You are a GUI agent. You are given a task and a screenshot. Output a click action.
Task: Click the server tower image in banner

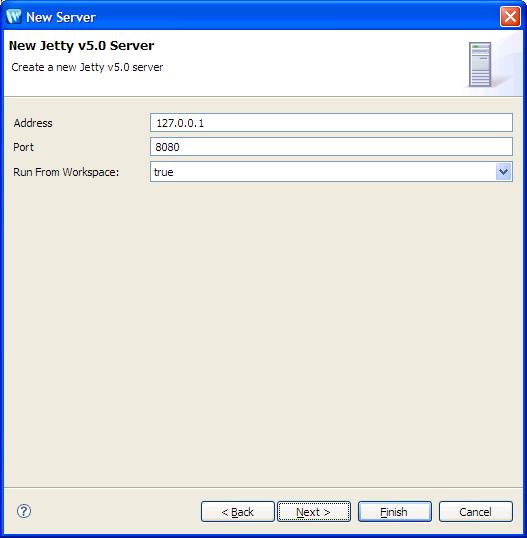(480, 64)
